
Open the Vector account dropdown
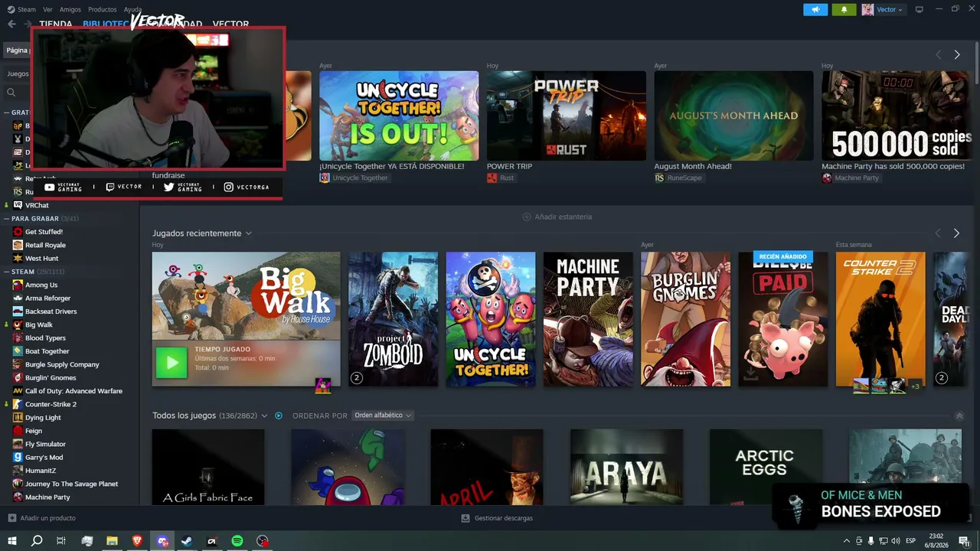[883, 9]
